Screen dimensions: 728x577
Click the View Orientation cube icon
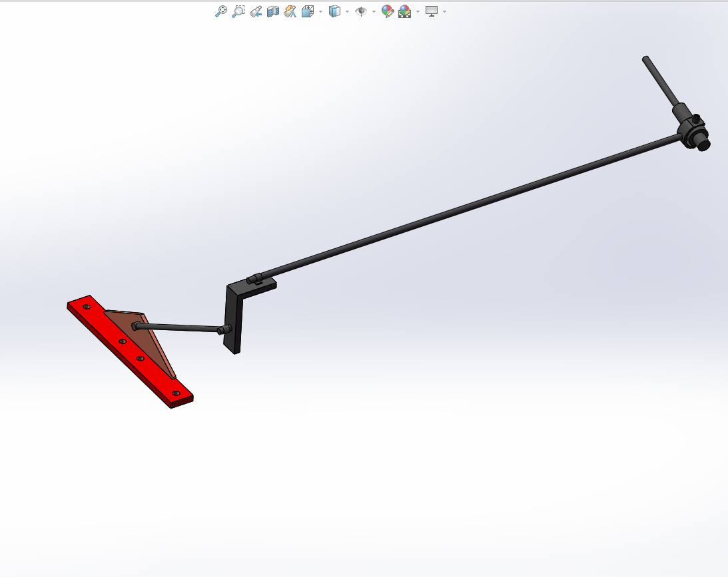(x=307, y=11)
